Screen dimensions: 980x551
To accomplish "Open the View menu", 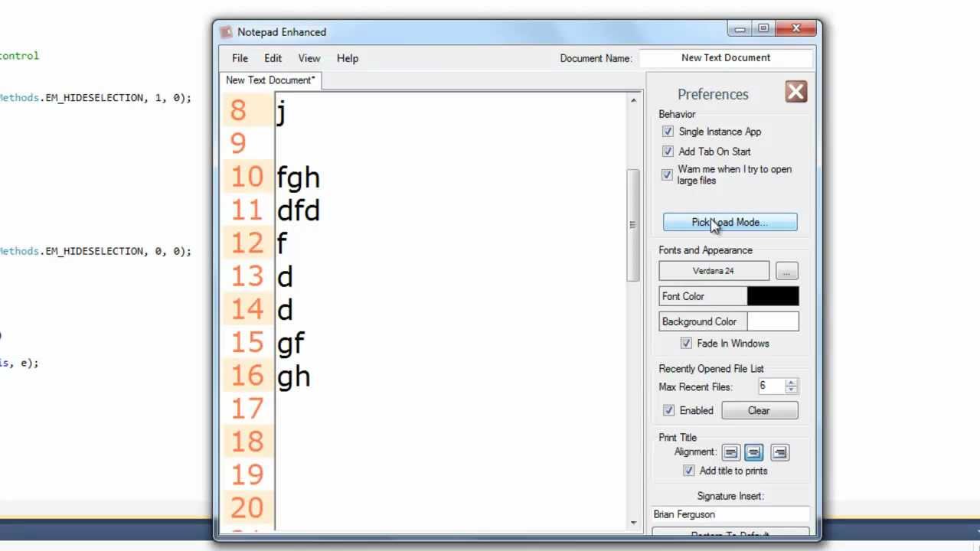I will [309, 58].
